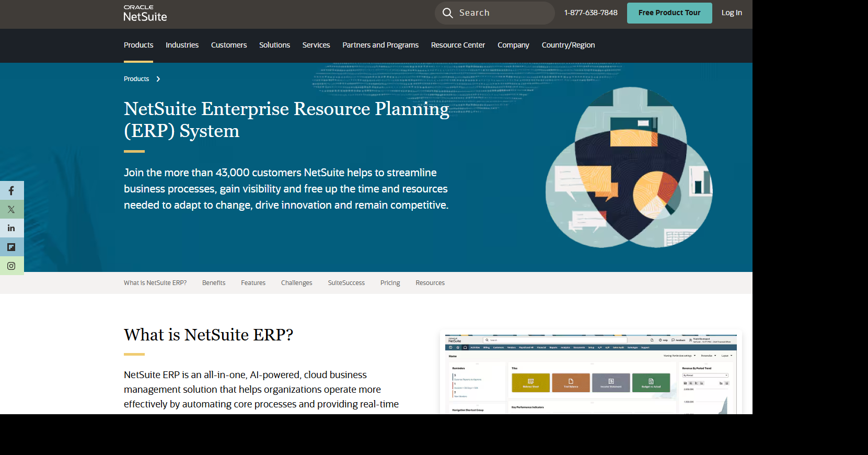Screen dimensions: 868x455
Task: Share page on LinkedIn
Action: click(11, 228)
